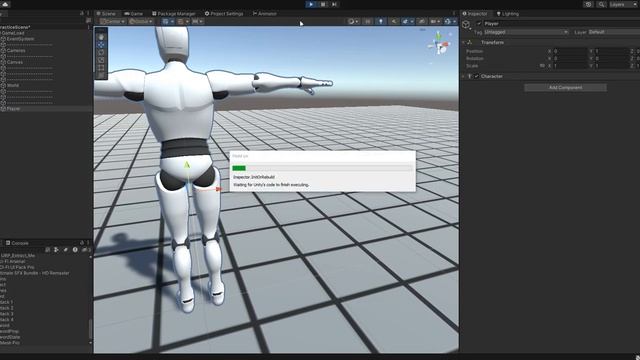Toggle the Player active checkbox
The width and height of the screenshot is (640, 360).
coord(478,24)
